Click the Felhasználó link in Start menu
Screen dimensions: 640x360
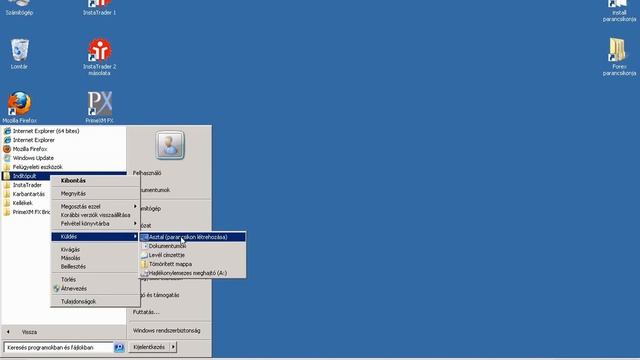pos(147,173)
